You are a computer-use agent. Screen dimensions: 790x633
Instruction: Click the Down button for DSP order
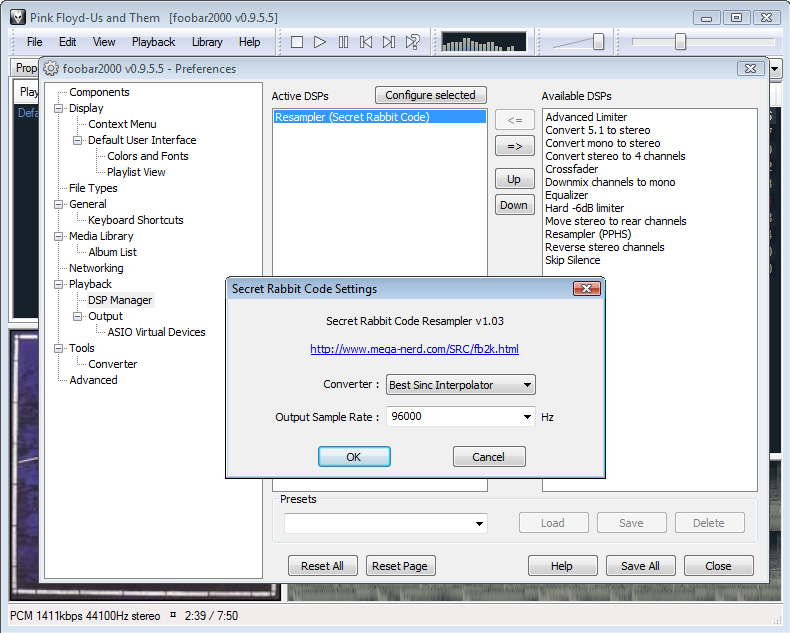pos(514,205)
